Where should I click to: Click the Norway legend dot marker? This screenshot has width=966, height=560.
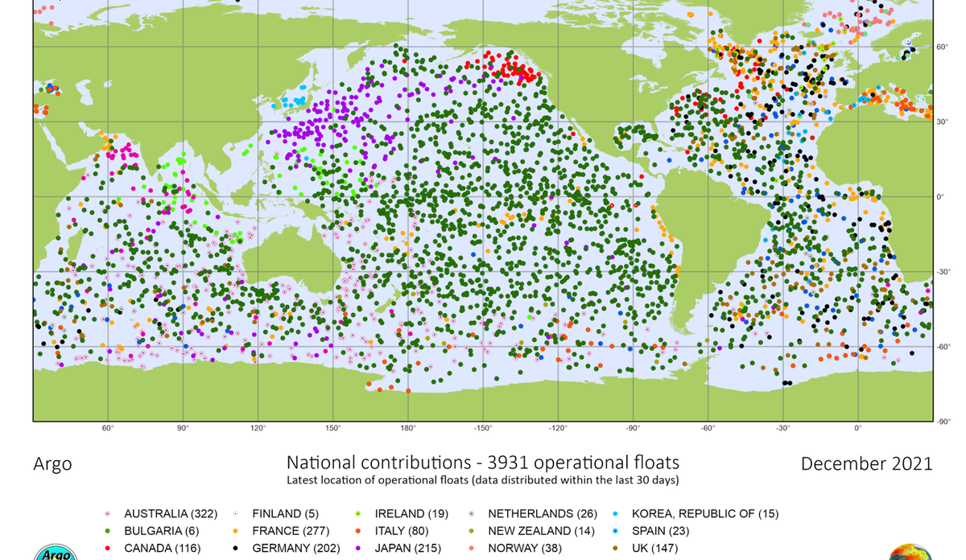(x=470, y=549)
